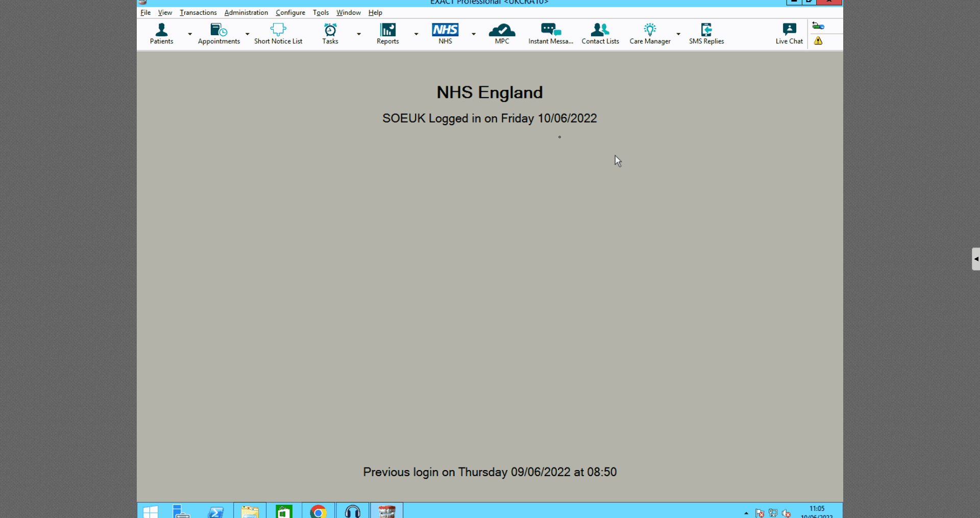The width and height of the screenshot is (980, 518).
Task: Expand the Reports dropdown arrow
Action: coord(416,34)
